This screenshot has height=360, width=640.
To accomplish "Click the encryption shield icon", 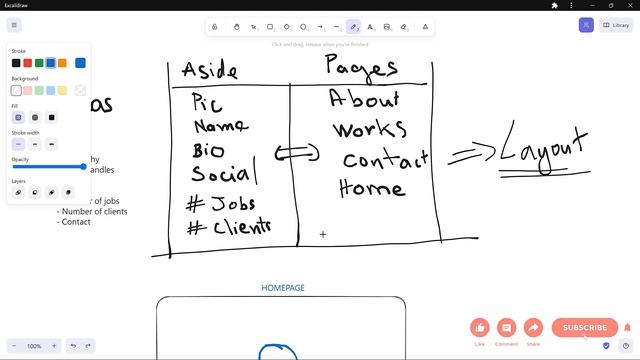I will (606, 346).
